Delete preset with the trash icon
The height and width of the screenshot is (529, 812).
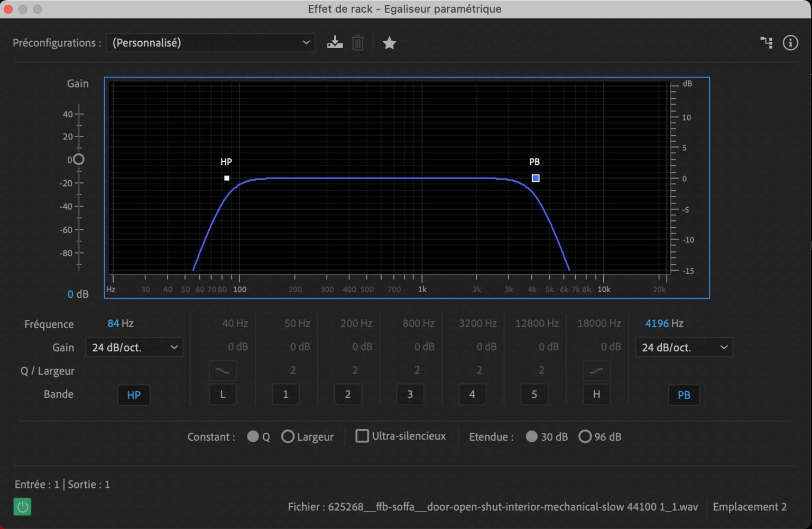coord(358,43)
